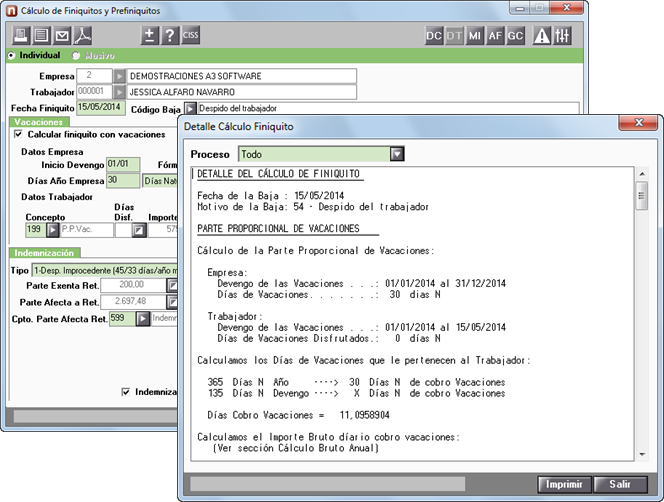Click the Parte Exenta Ret. amount field
This screenshot has width=664, height=502.
click(x=133, y=285)
